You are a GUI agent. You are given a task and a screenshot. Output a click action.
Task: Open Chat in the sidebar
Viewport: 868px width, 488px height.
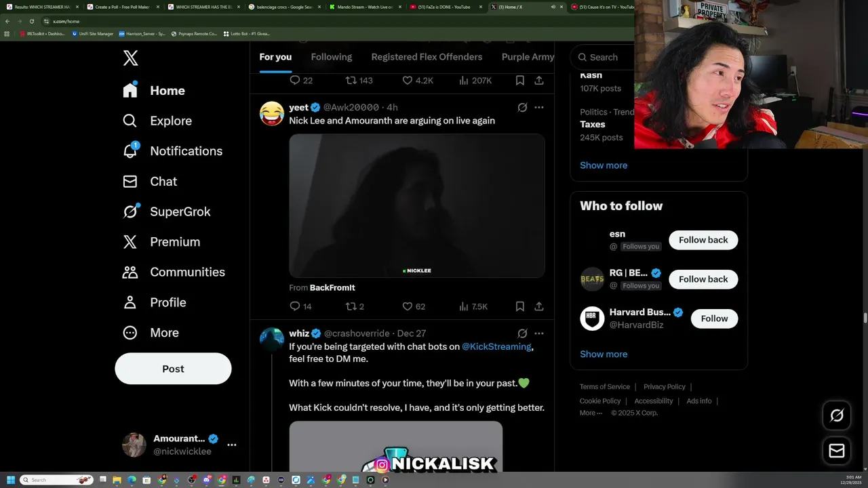[150, 182]
